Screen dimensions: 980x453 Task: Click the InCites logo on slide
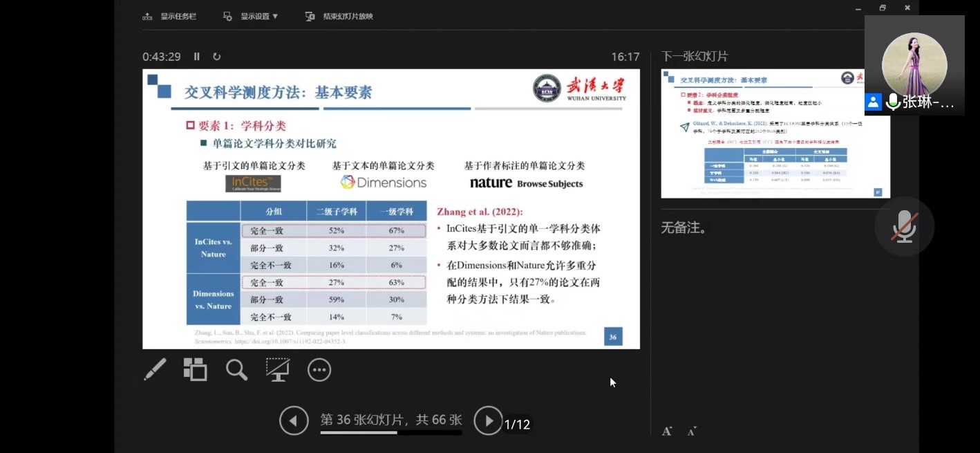click(253, 183)
